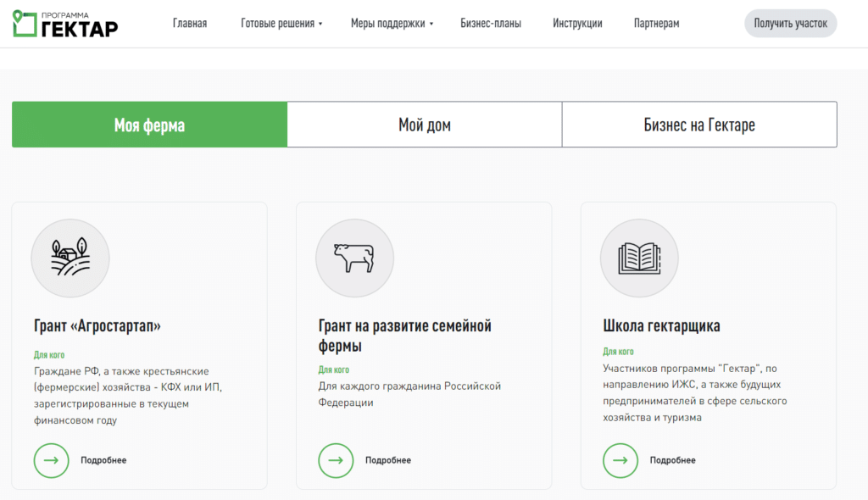
Task: Click the Гектар program logo
Action: pyautogui.click(x=64, y=23)
